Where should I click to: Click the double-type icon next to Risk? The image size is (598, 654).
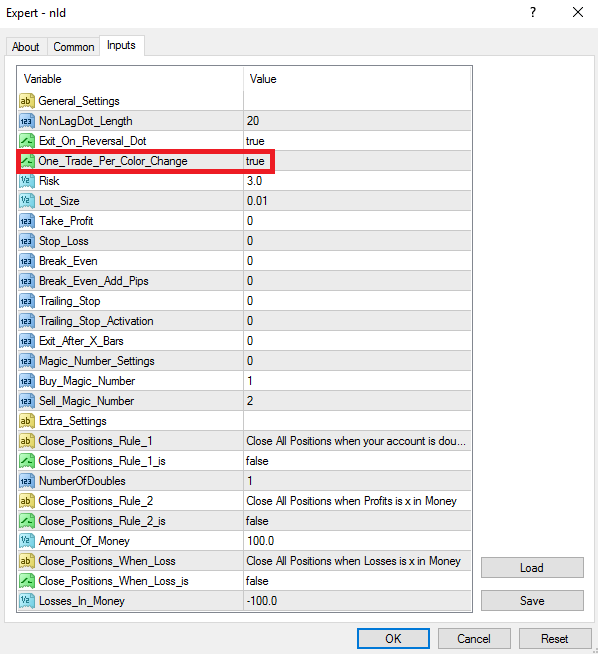coord(27,181)
